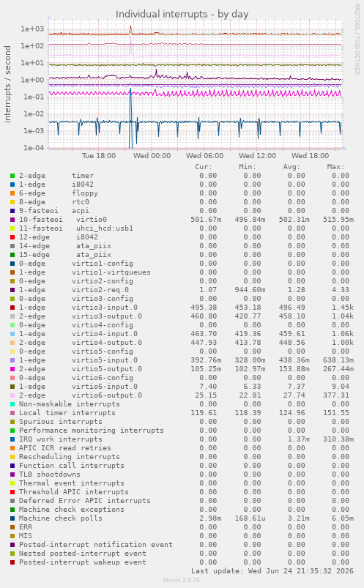Select the 'Nested posted-interrupt event' label
Viewport: 364px width, 588px height.
pyautogui.click(x=83, y=554)
